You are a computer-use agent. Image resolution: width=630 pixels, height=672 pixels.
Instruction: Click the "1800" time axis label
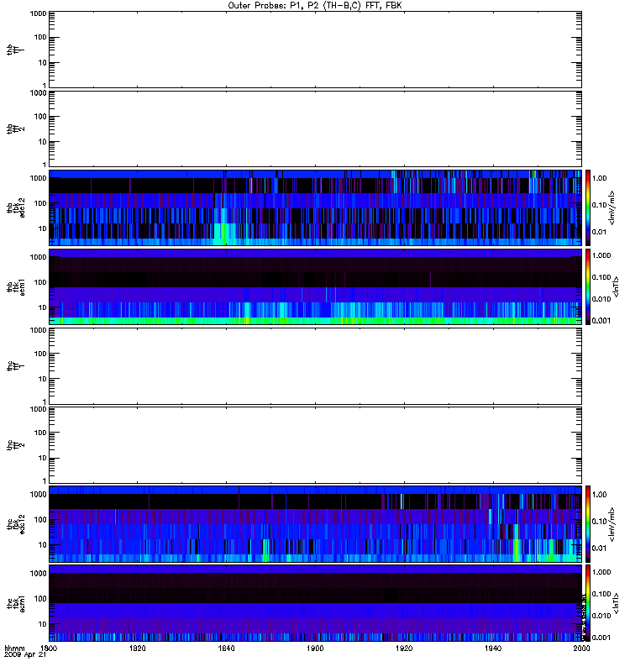point(49,648)
